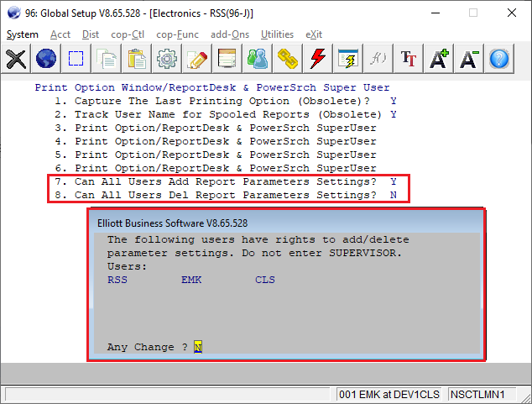Click the A minus decrease font icon
Viewport: 532px width, 404px height.
pos(468,59)
